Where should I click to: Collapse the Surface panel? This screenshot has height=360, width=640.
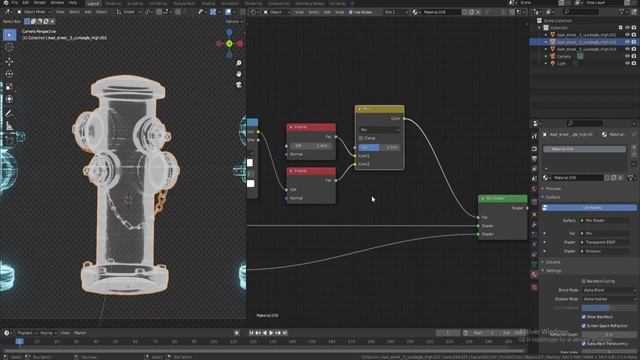click(x=553, y=198)
